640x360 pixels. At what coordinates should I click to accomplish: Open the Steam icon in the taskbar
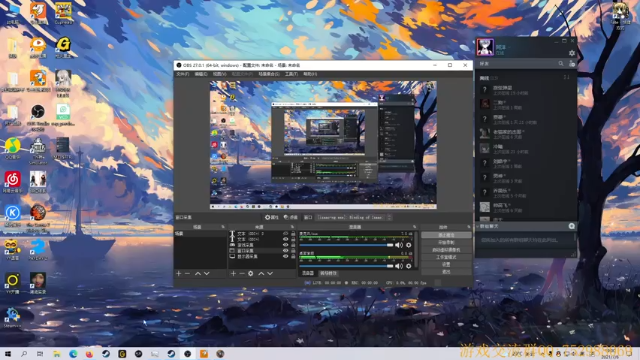coord(106,354)
